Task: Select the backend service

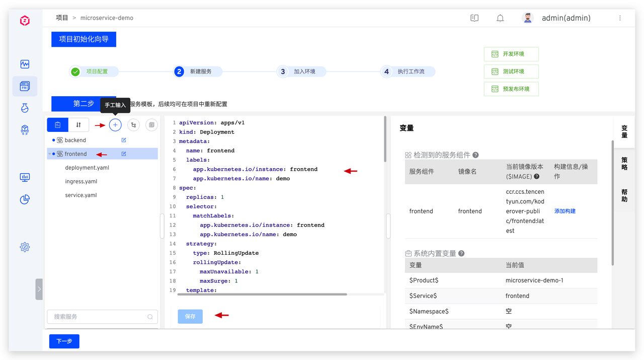Action: [75, 140]
